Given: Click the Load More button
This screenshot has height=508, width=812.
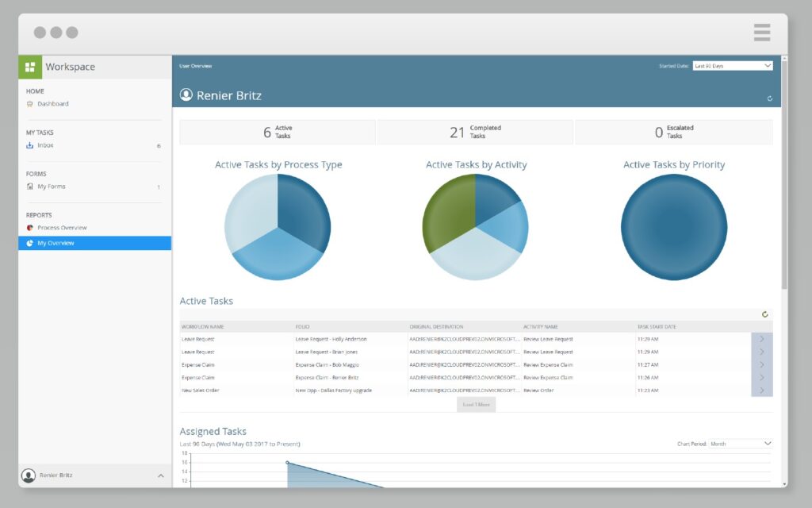Looking at the screenshot, I should click(x=476, y=404).
